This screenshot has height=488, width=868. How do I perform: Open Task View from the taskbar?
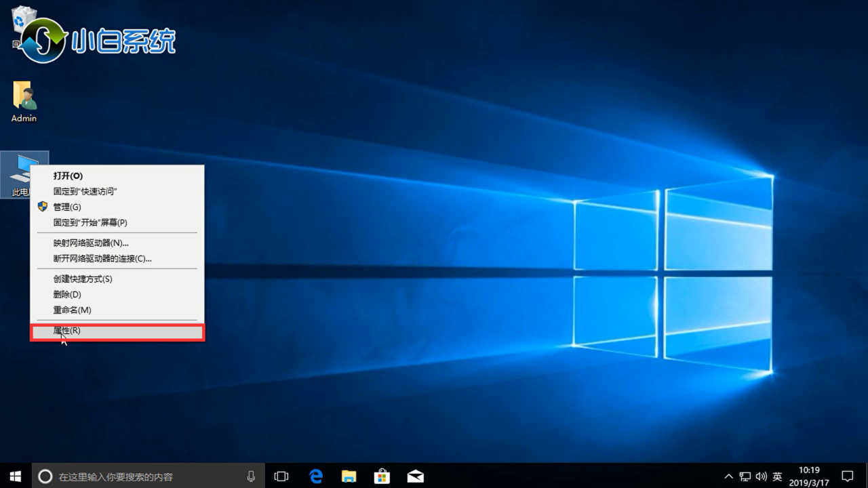[x=281, y=476]
